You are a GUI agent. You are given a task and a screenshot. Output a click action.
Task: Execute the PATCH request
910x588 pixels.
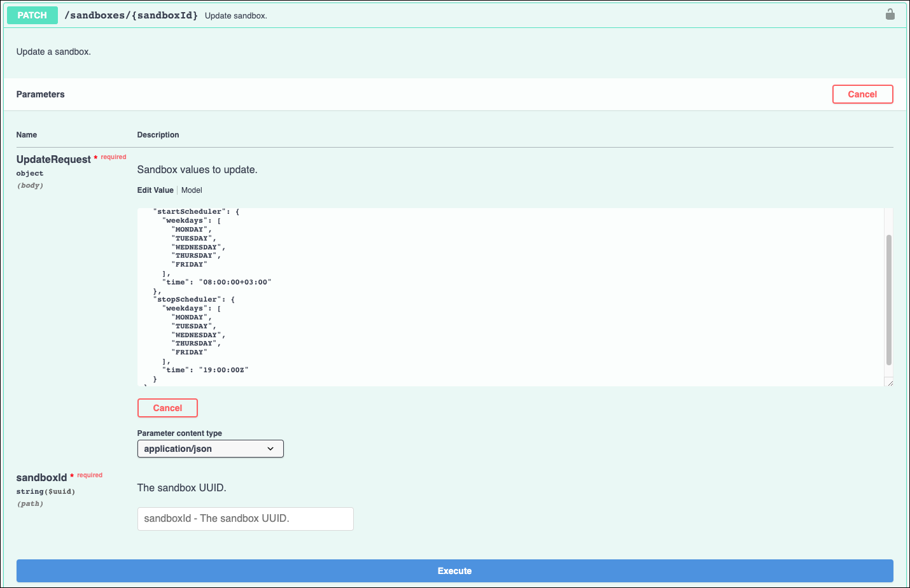[x=454, y=571]
